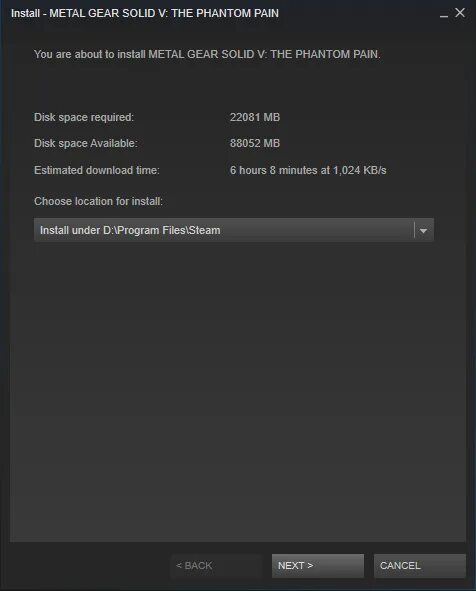Click the 'Disk space Available:' label

pos(86,143)
